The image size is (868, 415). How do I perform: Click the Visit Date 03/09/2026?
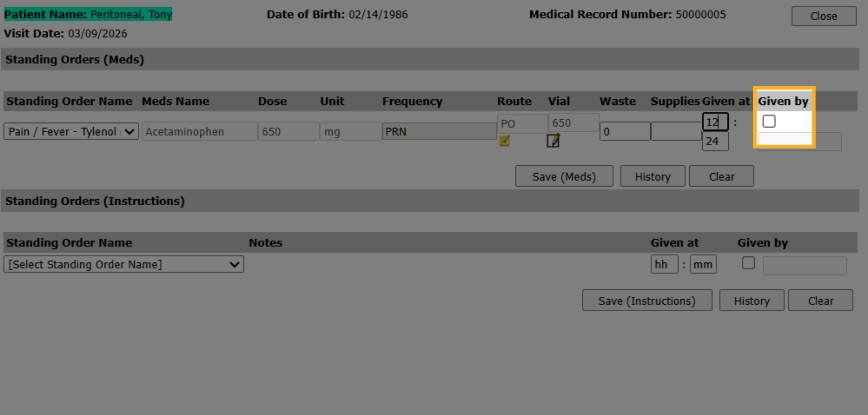[97, 33]
